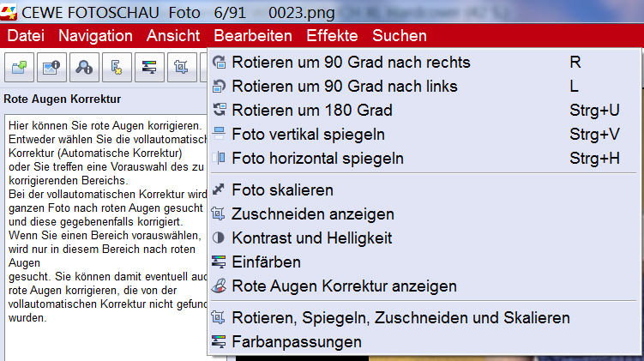This screenshot has height=361, width=644.
Task: Open the Navigation menu
Action: 95,36
